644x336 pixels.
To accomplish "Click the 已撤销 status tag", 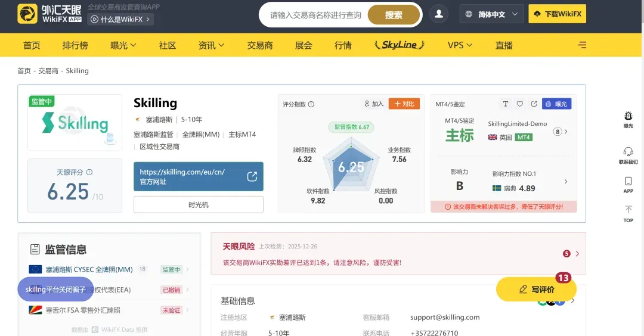I will point(171,290).
